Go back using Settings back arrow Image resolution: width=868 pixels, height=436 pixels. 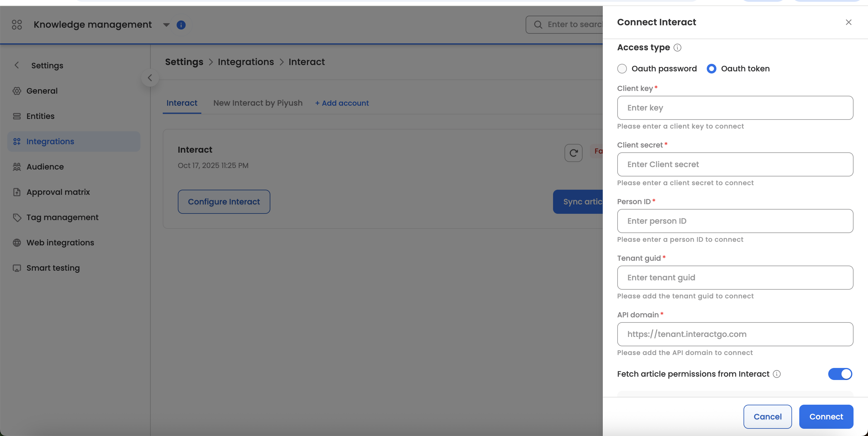(17, 65)
